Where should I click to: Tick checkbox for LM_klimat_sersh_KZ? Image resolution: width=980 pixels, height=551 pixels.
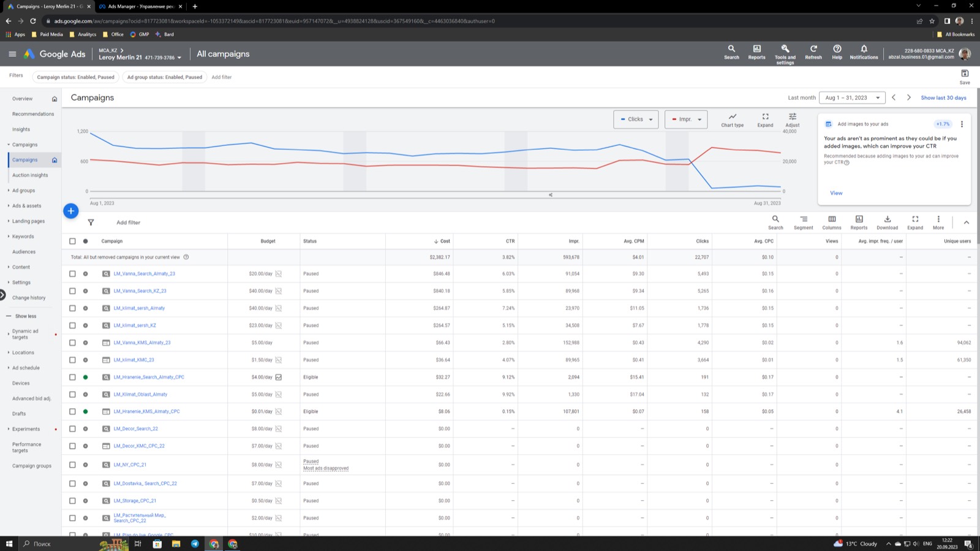click(x=72, y=325)
